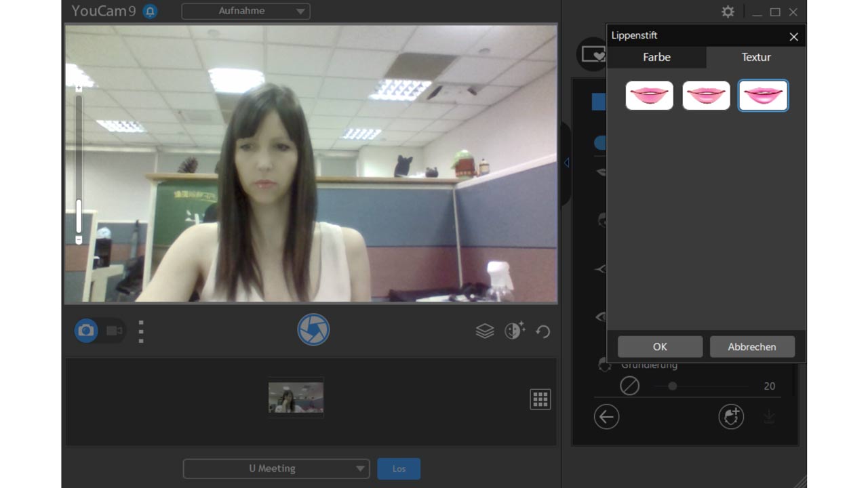
Task: Open the three-dot options menu
Action: 141,331
